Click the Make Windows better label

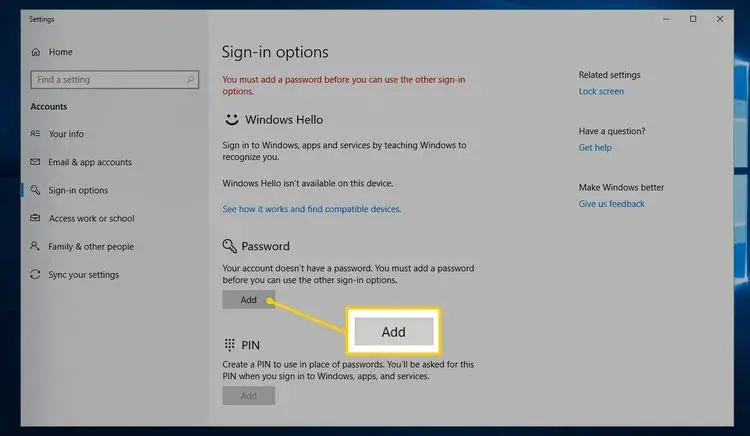(621, 187)
